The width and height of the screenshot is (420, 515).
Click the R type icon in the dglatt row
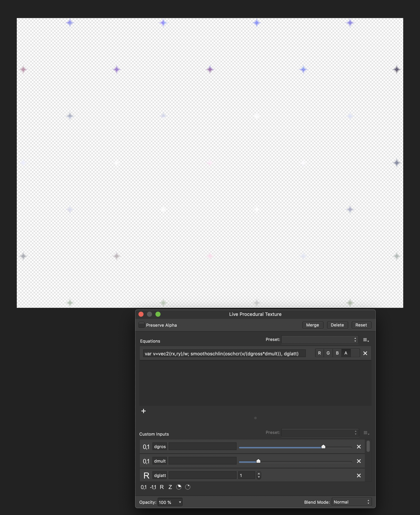pos(146,476)
